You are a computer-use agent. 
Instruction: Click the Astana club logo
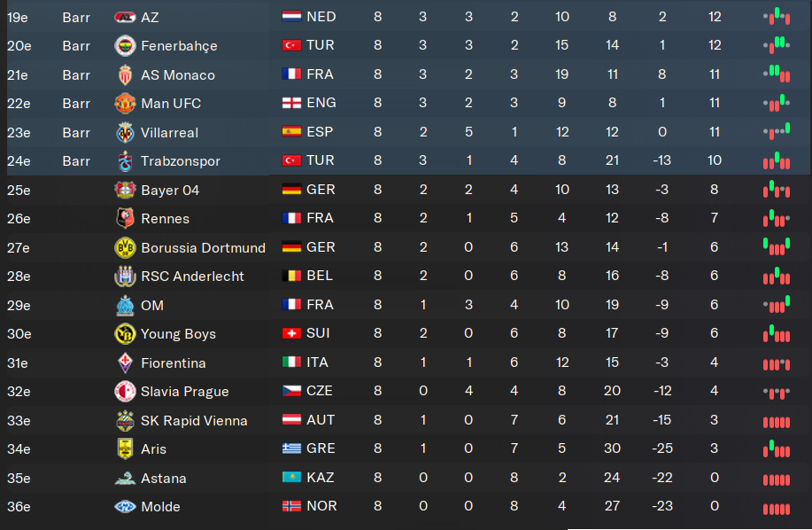point(125,478)
